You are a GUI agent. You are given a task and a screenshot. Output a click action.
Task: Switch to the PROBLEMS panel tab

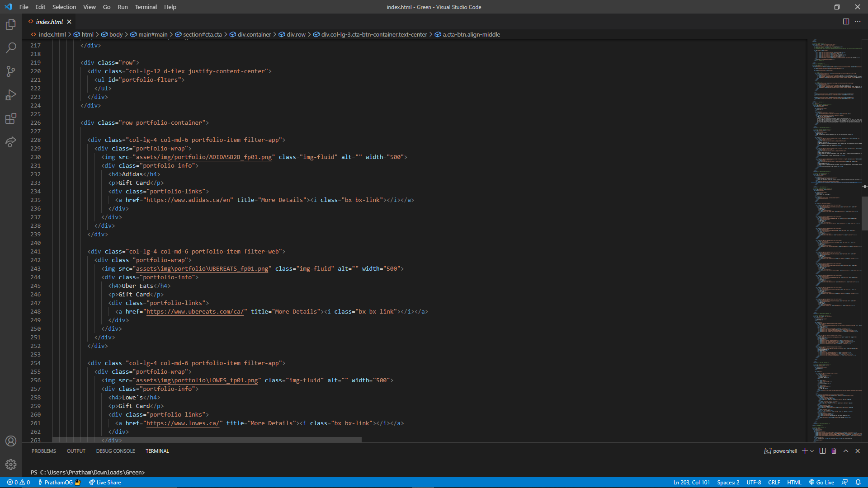[x=44, y=451]
